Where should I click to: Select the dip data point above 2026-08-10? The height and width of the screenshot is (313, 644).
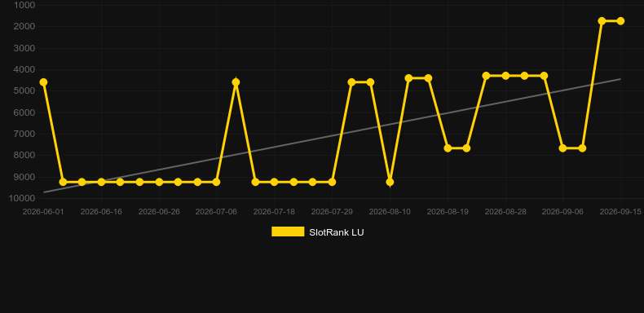pyautogui.click(x=390, y=182)
